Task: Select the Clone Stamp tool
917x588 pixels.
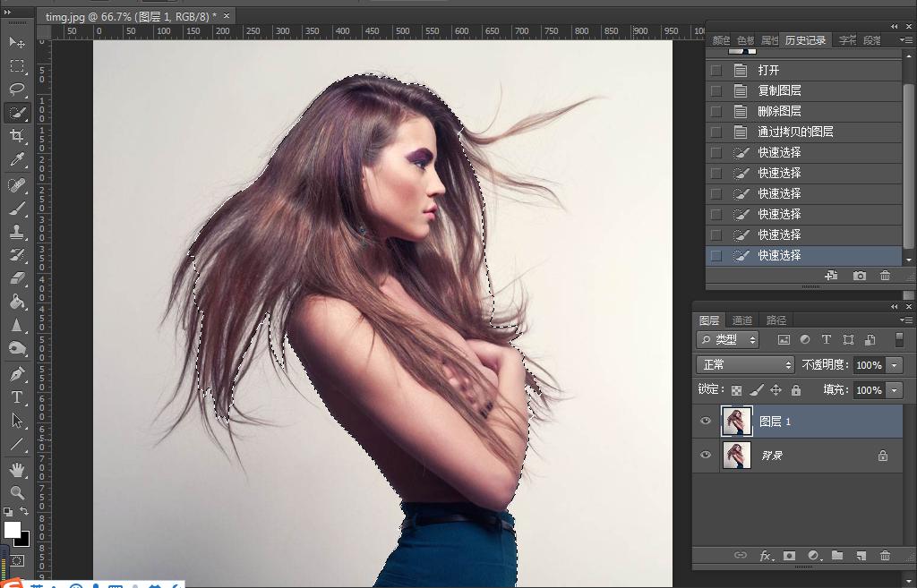Action: (x=17, y=232)
